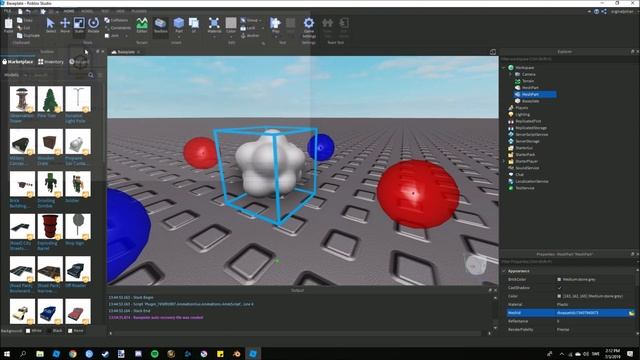Open the HOME ribbon tab
Viewport: 640px width, 360px height.
(x=69, y=11)
